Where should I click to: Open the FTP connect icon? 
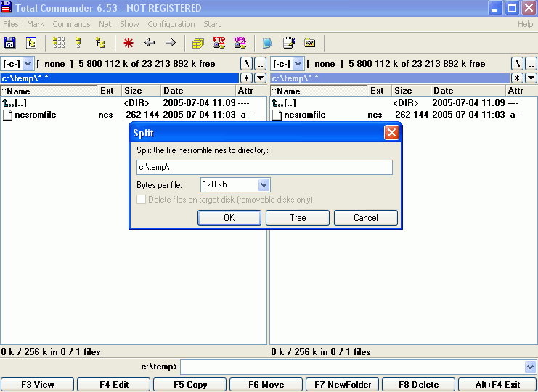pos(219,43)
